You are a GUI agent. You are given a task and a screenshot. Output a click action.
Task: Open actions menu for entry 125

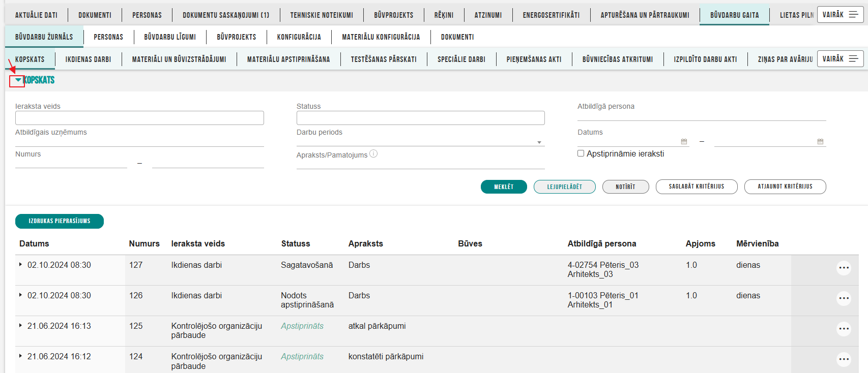click(844, 329)
